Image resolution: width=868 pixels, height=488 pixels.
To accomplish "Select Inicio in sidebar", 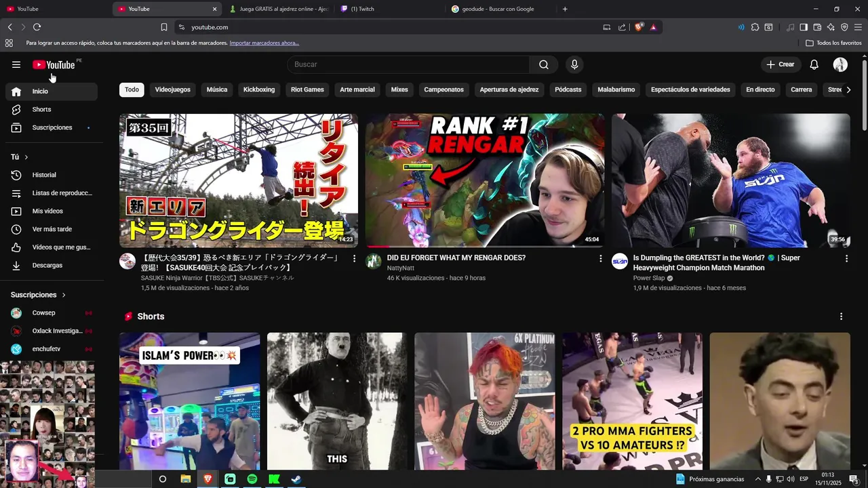I will pos(52,91).
